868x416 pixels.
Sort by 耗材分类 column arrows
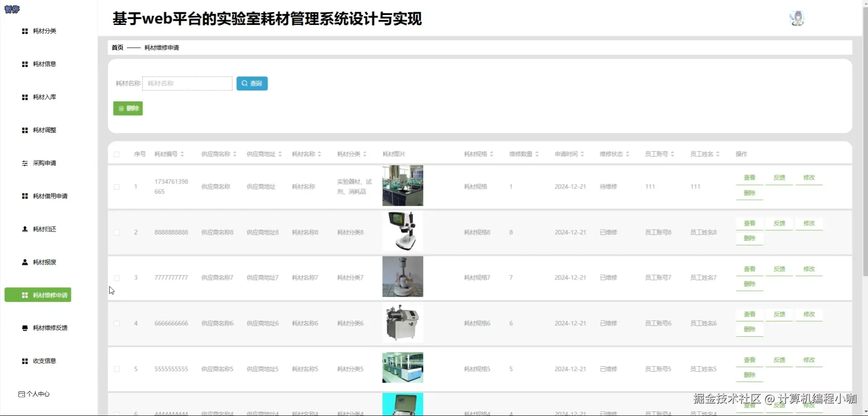click(365, 155)
